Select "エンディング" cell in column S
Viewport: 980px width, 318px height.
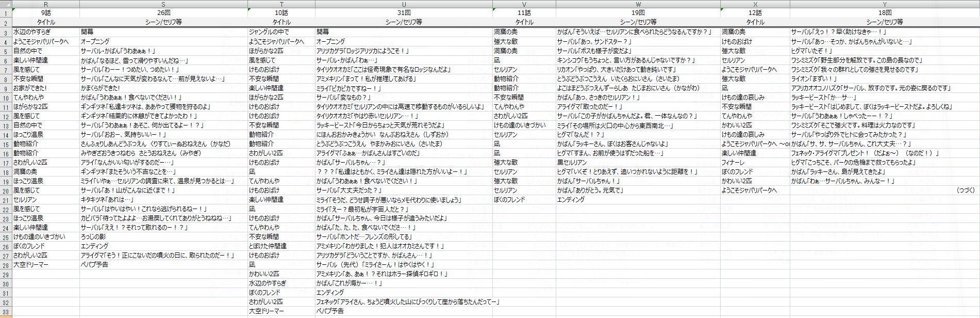point(163,246)
